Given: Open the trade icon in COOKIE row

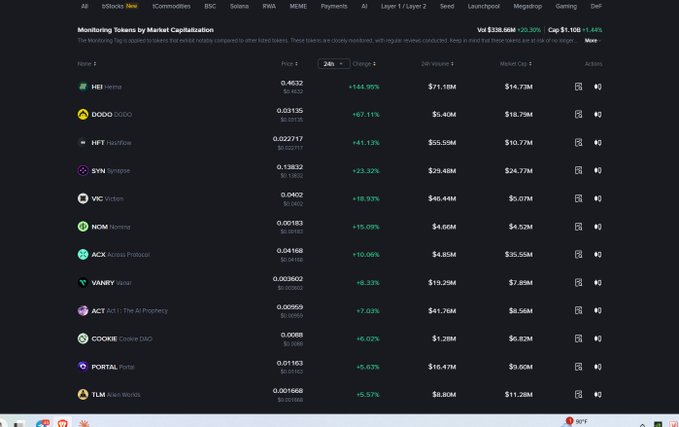Looking at the screenshot, I should (598, 338).
